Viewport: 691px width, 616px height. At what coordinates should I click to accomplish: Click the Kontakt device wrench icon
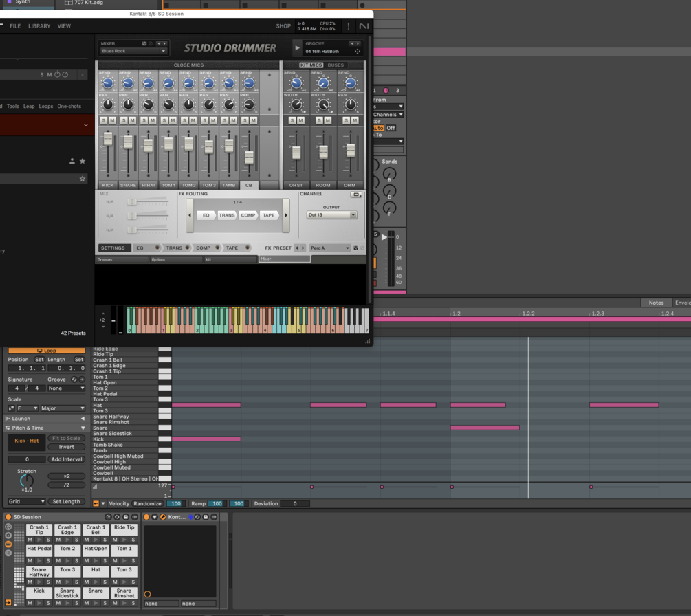(x=163, y=517)
